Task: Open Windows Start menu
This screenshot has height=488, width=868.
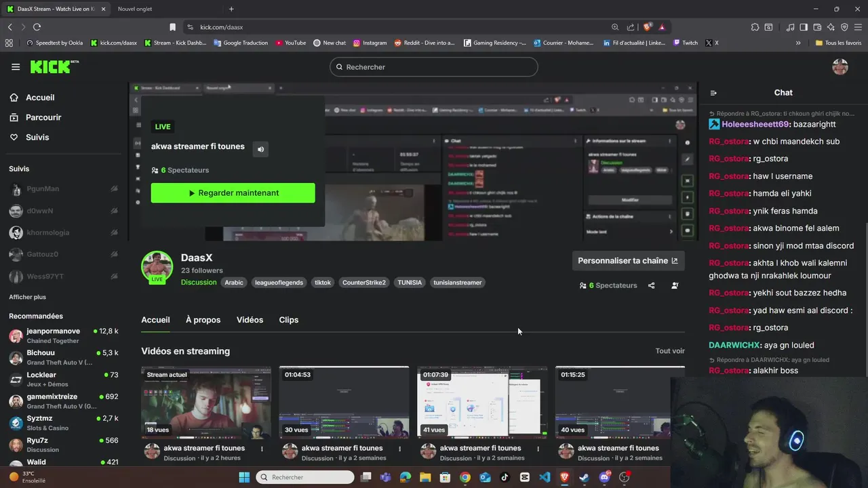Action: click(x=244, y=477)
